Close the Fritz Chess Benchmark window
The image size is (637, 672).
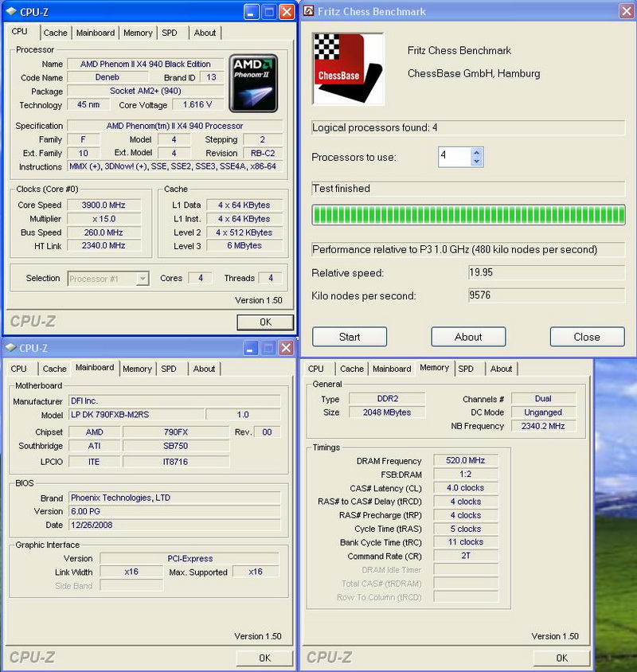tap(627, 11)
